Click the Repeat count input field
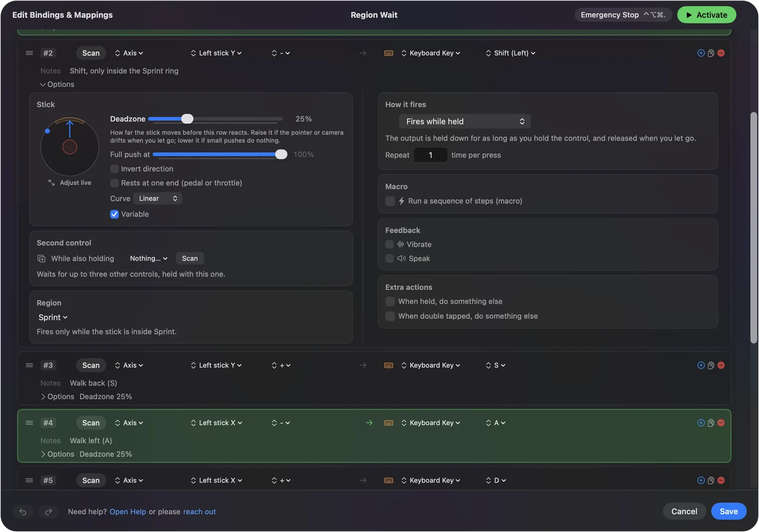759x532 pixels. [x=430, y=155]
